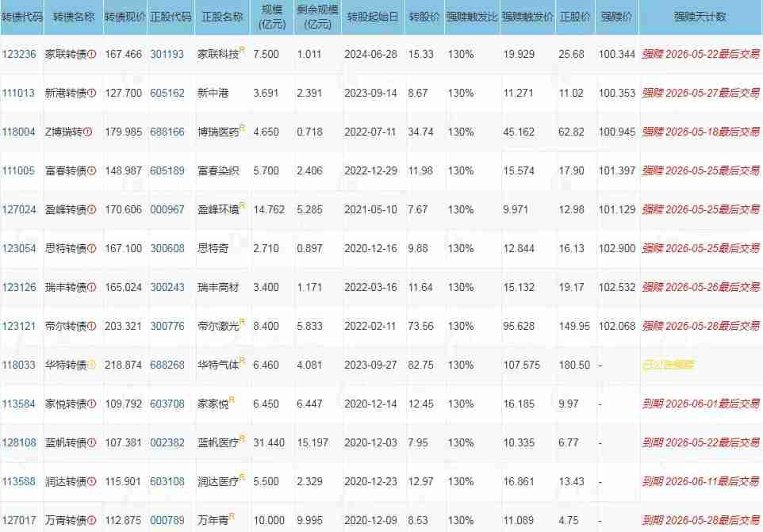Click the R marker next to 帝尔激光
This screenshot has width=763, height=532.
pos(243,322)
